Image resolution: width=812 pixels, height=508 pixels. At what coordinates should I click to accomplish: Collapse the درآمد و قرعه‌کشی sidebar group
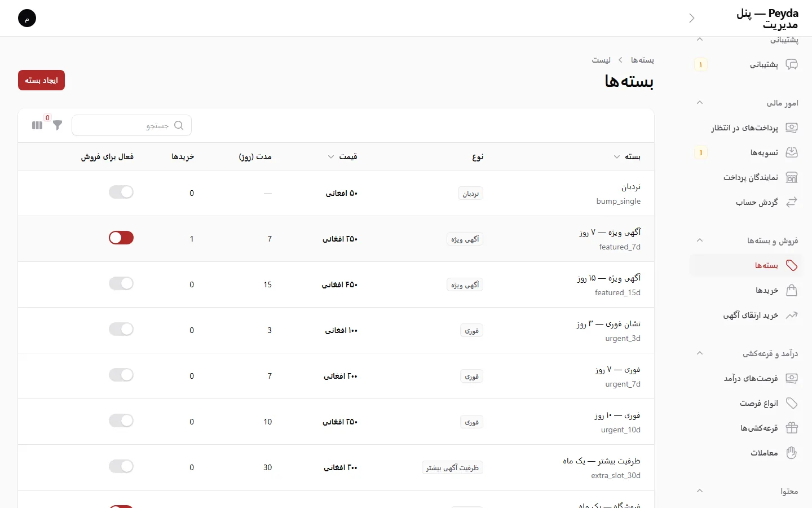700,353
